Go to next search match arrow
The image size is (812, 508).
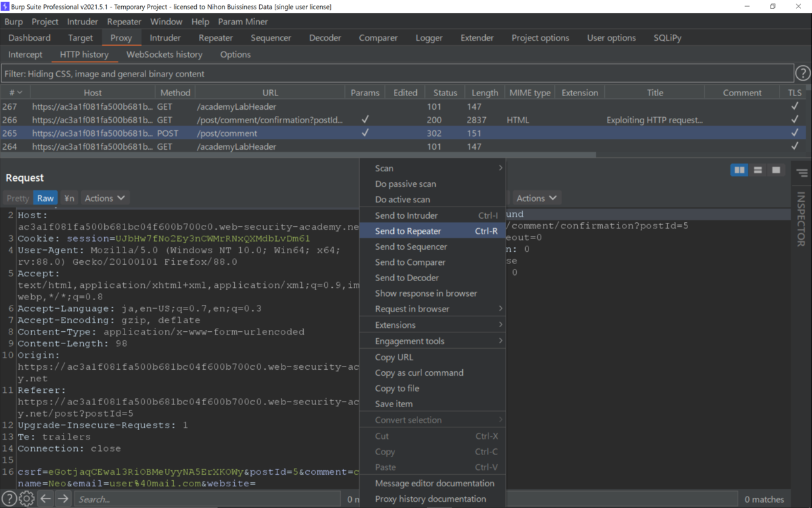[63, 499]
